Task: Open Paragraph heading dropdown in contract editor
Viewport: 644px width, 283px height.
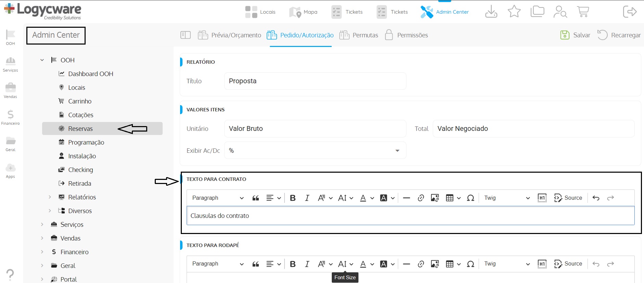Action: [218, 198]
